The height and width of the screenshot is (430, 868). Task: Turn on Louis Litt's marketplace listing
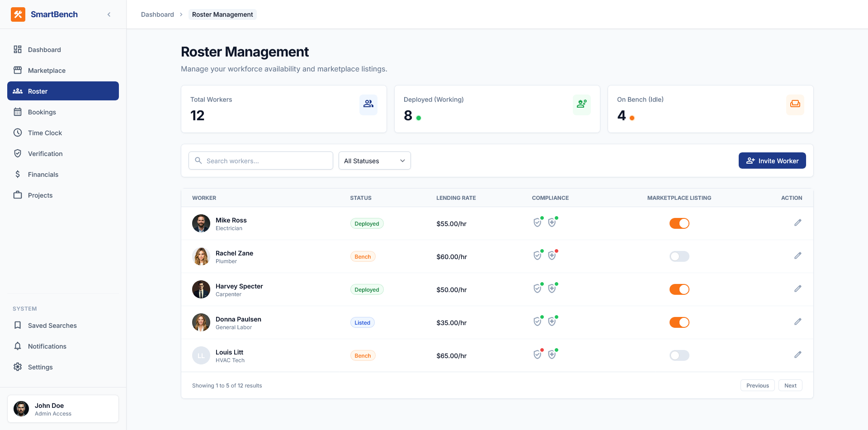tap(679, 355)
